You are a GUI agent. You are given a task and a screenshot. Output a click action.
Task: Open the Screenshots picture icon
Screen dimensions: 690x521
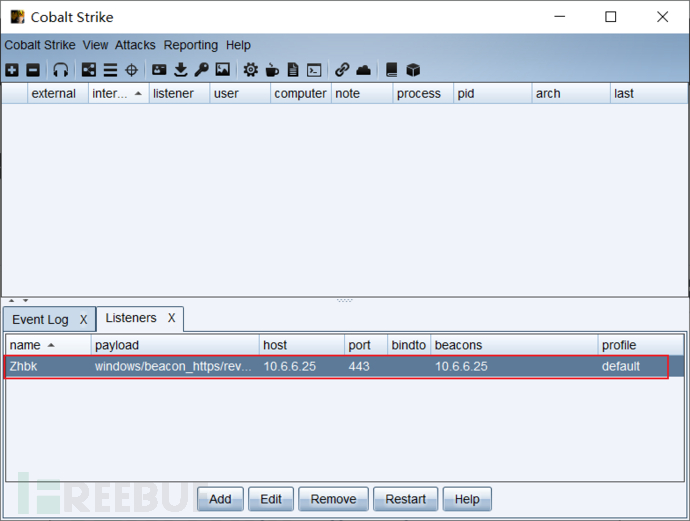223,70
